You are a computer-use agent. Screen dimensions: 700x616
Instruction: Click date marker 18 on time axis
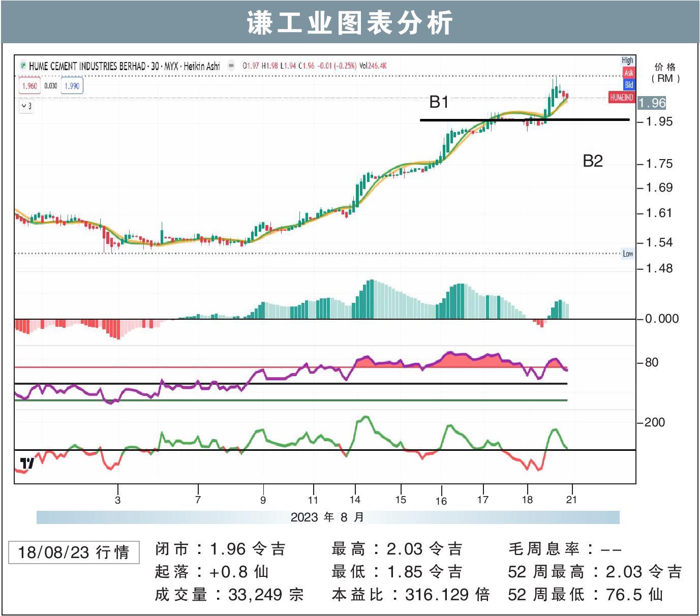(x=527, y=500)
